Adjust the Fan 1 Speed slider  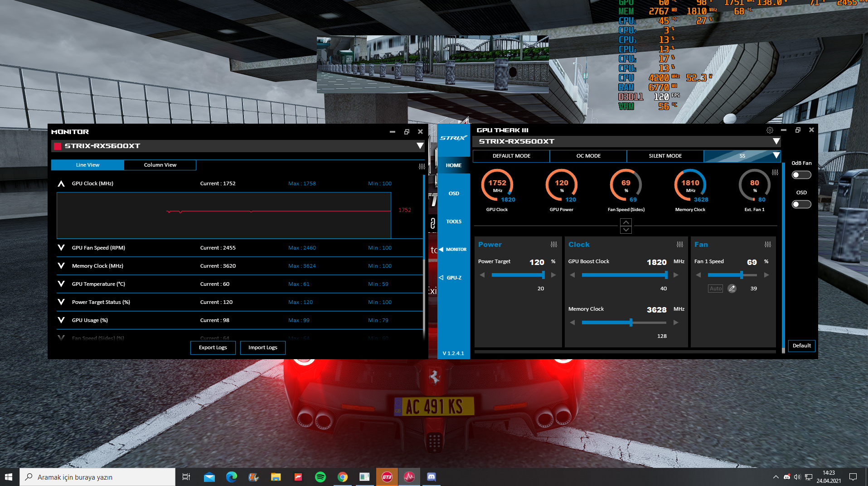point(732,275)
